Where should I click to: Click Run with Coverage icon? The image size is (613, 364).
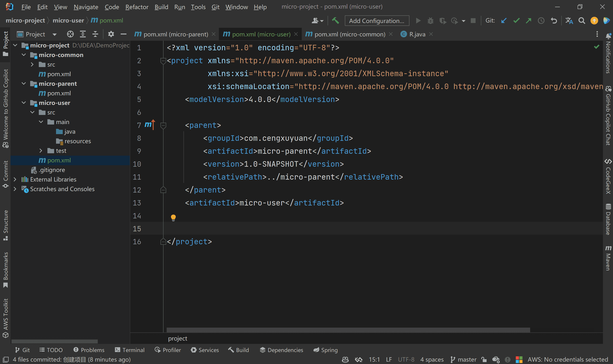click(x=443, y=21)
